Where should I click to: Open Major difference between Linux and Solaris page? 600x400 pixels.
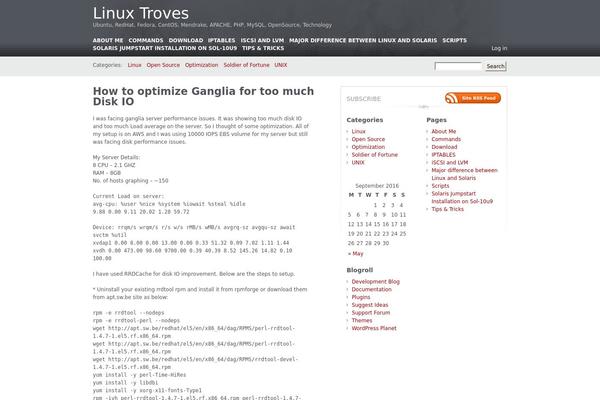pyautogui.click(x=464, y=174)
